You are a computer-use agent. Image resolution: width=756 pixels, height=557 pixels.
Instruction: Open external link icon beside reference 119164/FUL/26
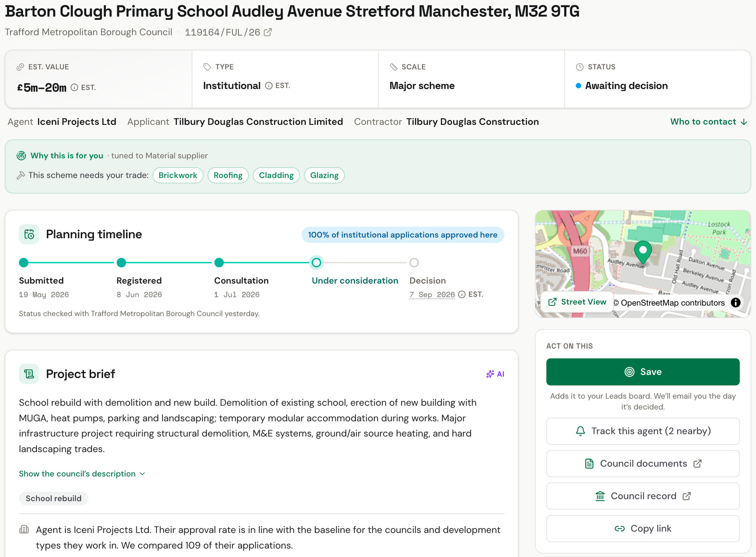pyautogui.click(x=268, y=32)
